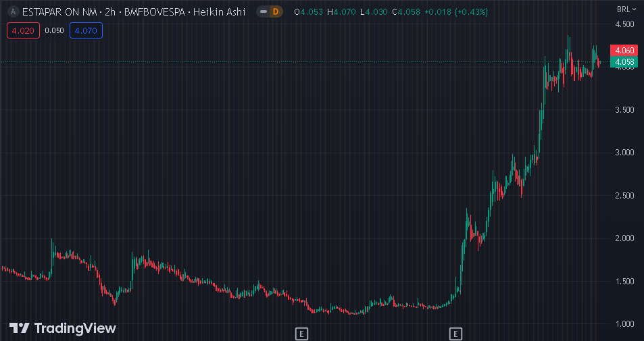Click the orange D market status badge

click(x=276, y=12)
